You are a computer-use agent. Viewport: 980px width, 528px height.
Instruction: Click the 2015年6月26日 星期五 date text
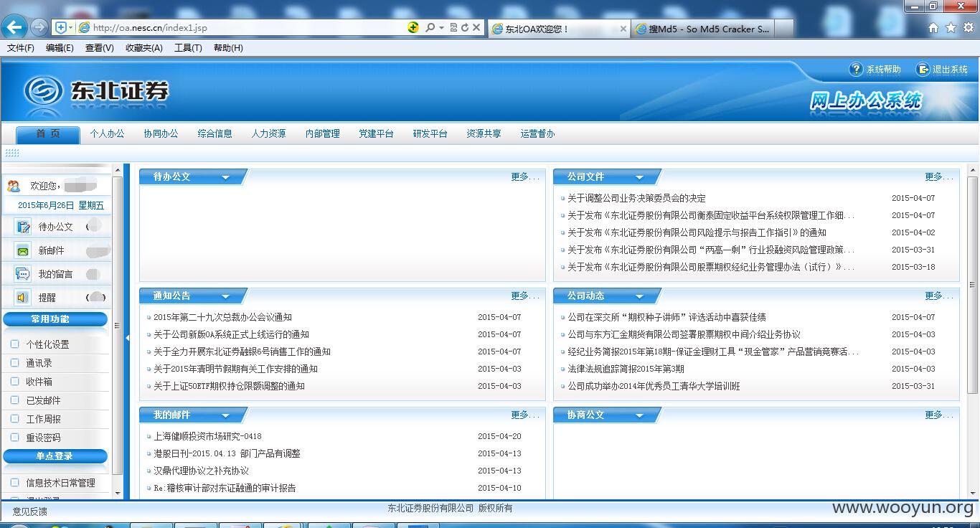tap(61, 205)
